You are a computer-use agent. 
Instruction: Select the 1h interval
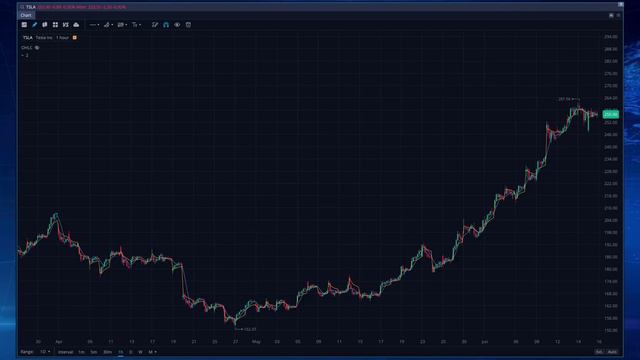click(120, 352)
